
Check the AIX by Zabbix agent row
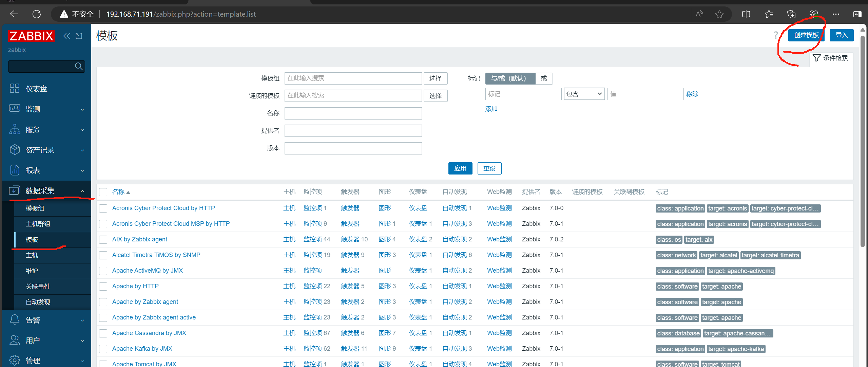point(103,239)
